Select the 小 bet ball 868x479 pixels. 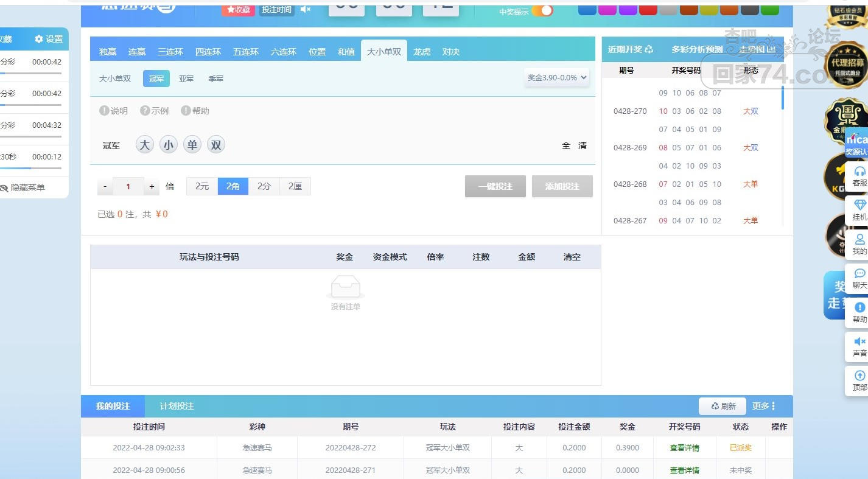click(169, 145)
